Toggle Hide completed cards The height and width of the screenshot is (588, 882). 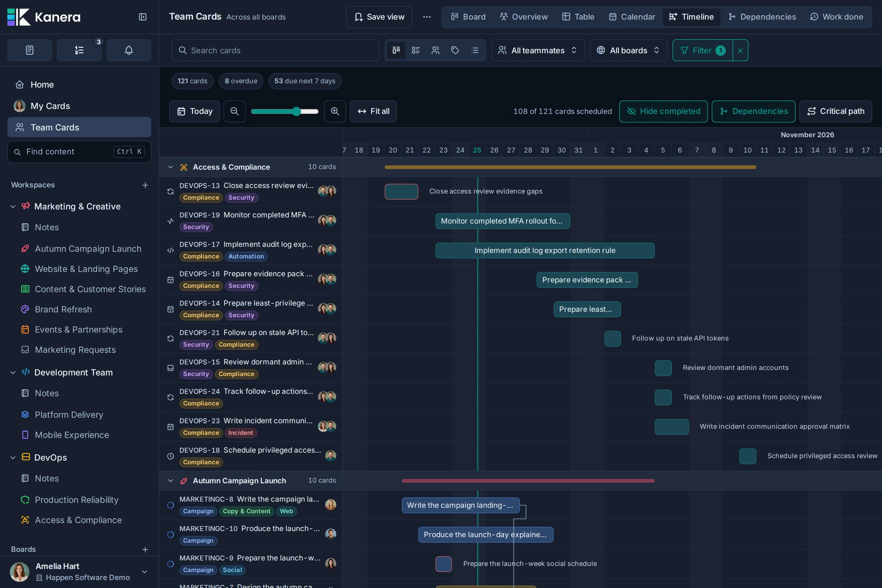(663, 111)
